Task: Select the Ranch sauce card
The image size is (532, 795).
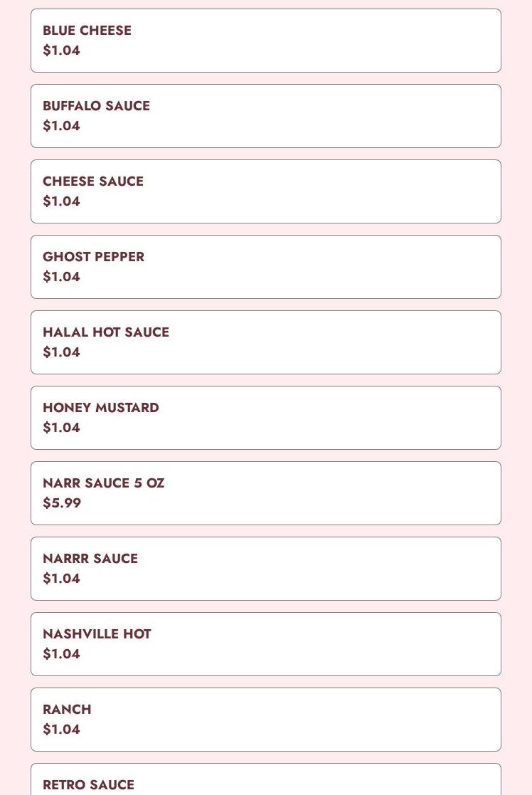Action: tap(266, 720)
